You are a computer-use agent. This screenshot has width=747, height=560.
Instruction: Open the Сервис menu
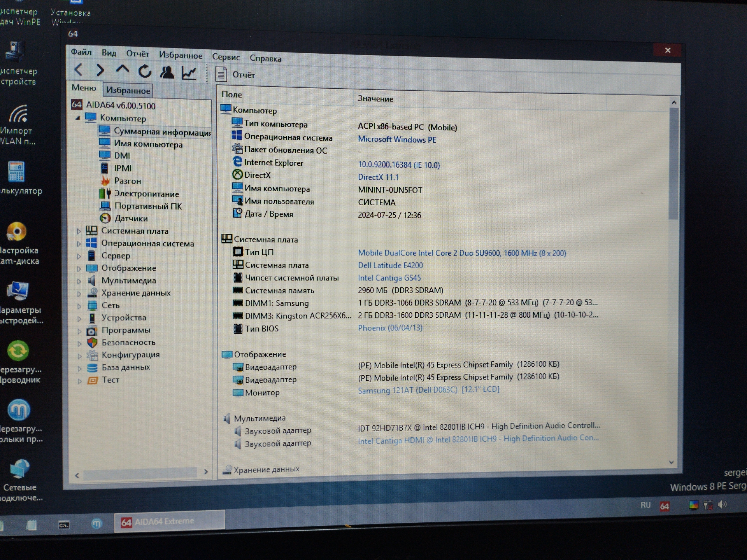click(226, 57)
